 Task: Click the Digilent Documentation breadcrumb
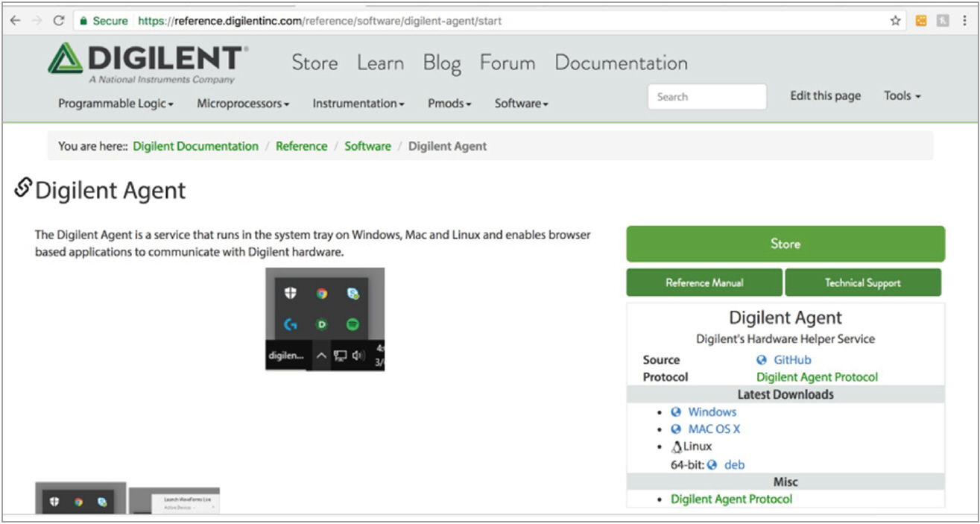pos(196,146)
